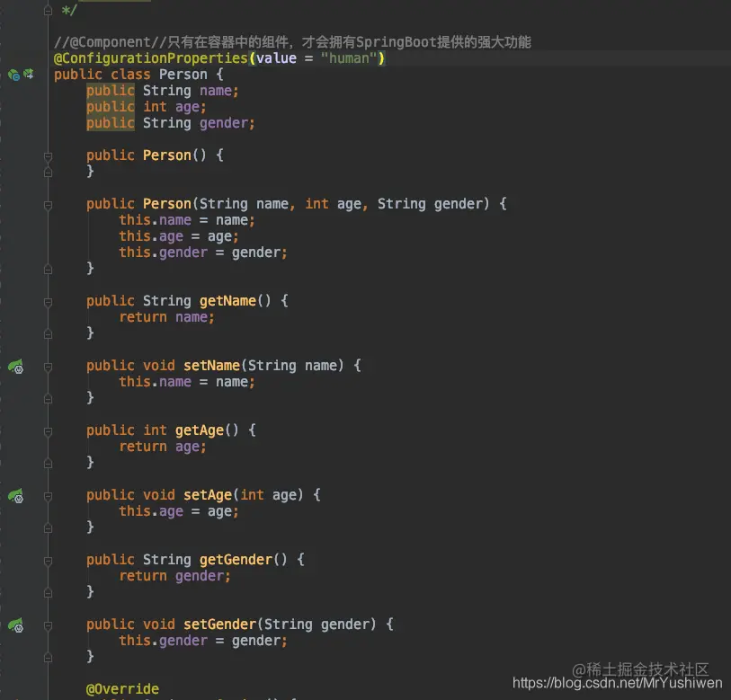Screen dimensions: 731x700
Task: Click the age field in 'public int age;'
Action: 187,107
